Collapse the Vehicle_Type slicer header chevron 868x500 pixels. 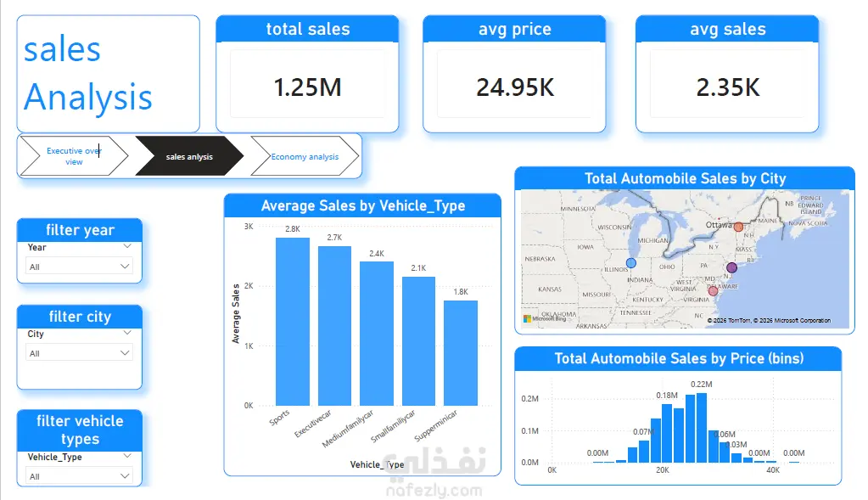pyautogui.click(x=127, y=456)
